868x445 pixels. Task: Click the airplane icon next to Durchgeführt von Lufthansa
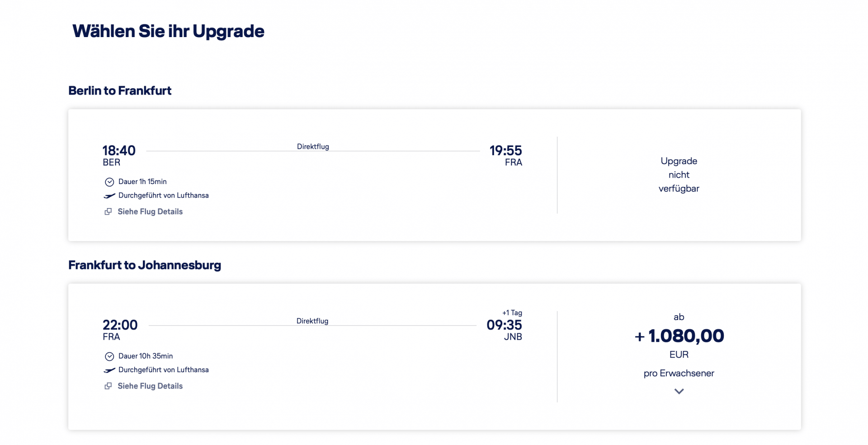[x=108, y=195]
